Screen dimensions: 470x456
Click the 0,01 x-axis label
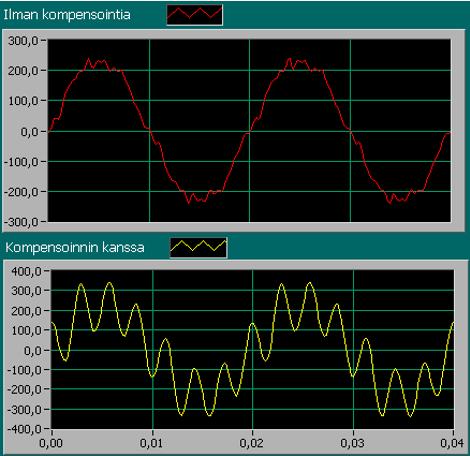(151, 443)
